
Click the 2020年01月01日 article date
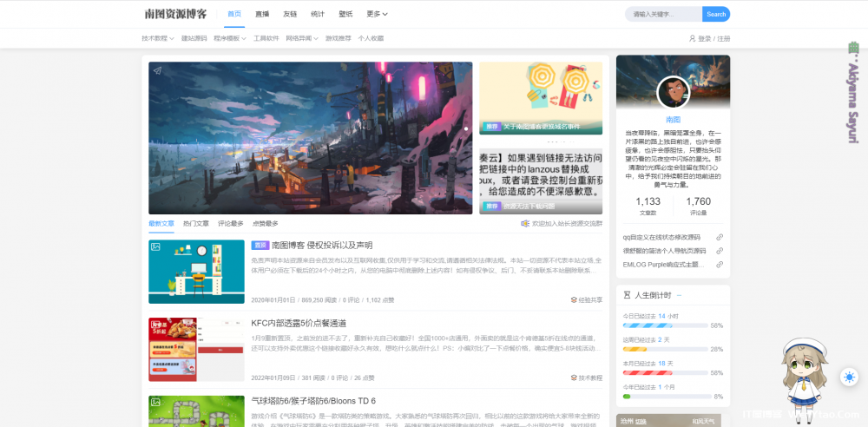tap(273, 300)
